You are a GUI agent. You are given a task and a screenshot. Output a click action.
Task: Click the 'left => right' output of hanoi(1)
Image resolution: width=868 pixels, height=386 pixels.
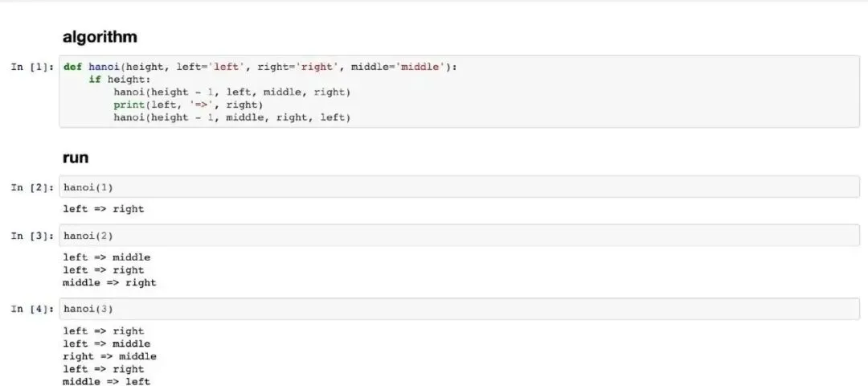pos(104,209)
